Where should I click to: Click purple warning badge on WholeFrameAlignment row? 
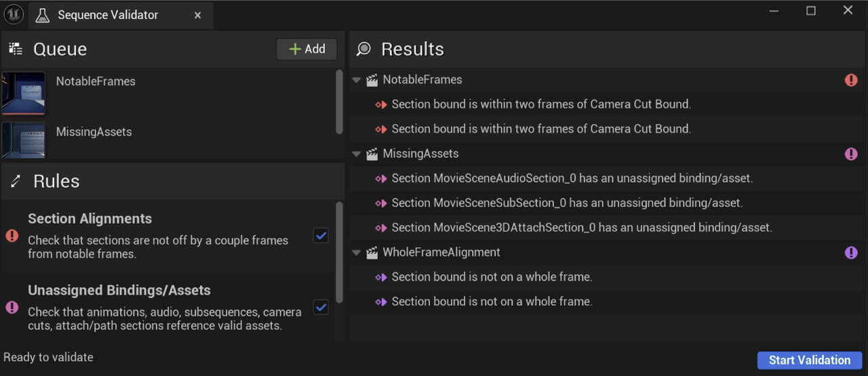(851, 253)
